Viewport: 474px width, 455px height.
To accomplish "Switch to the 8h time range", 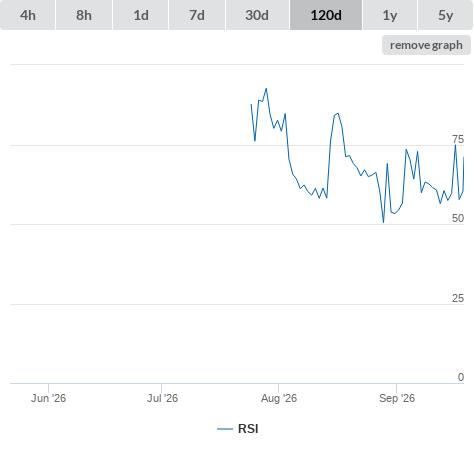I will pos(84,15).
